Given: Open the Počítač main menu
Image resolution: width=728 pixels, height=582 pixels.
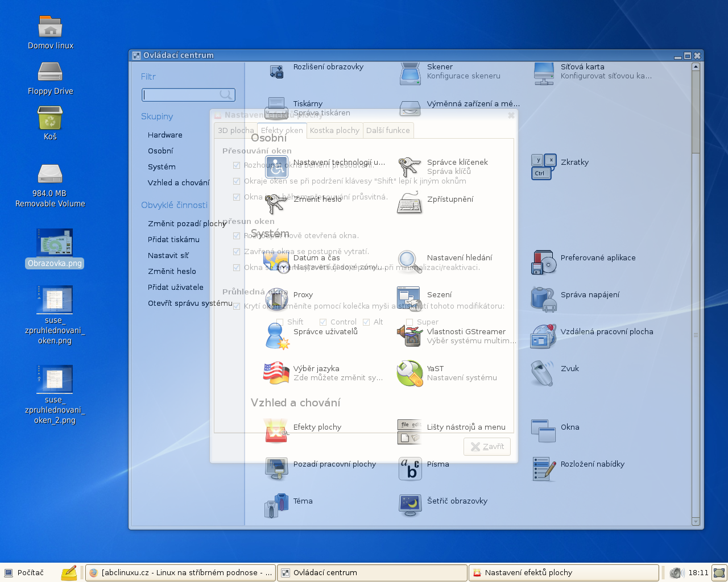Looking at the screenshot, I should [x=24, y=573].
